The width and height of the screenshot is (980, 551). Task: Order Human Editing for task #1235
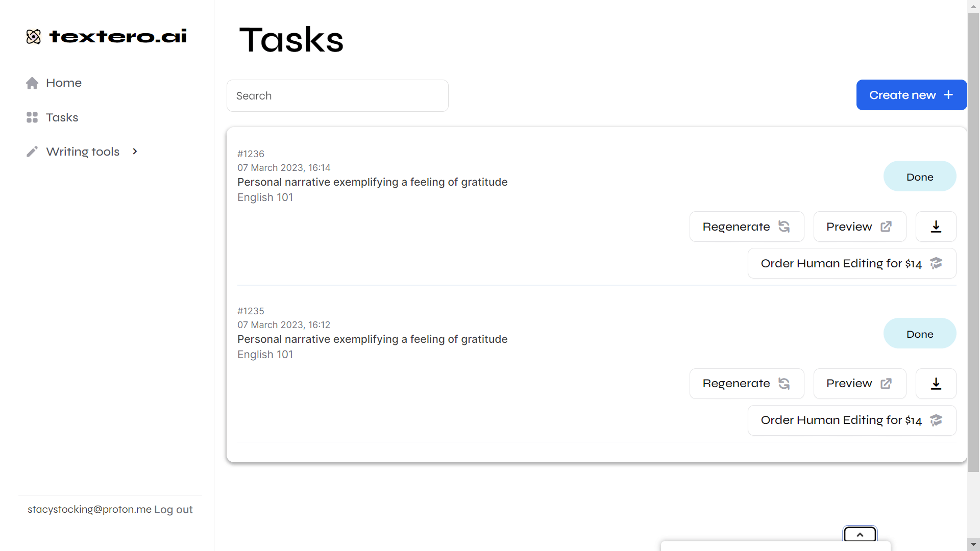pyautogui.click(x=851, y=420)
